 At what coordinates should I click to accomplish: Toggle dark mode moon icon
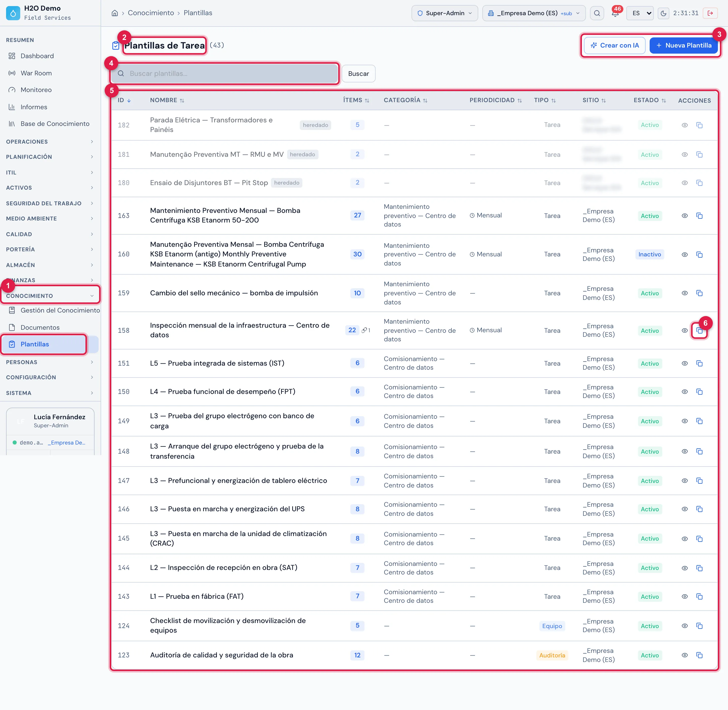point(663,13)
